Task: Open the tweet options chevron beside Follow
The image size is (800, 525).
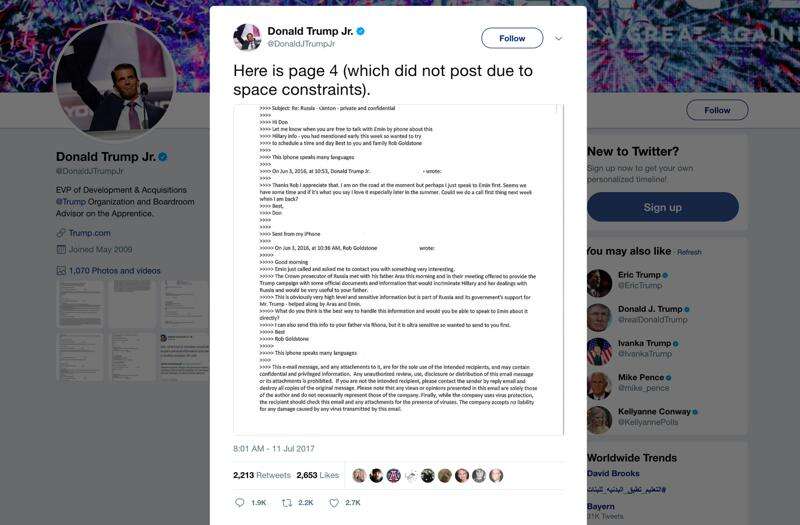Action: 559,38
